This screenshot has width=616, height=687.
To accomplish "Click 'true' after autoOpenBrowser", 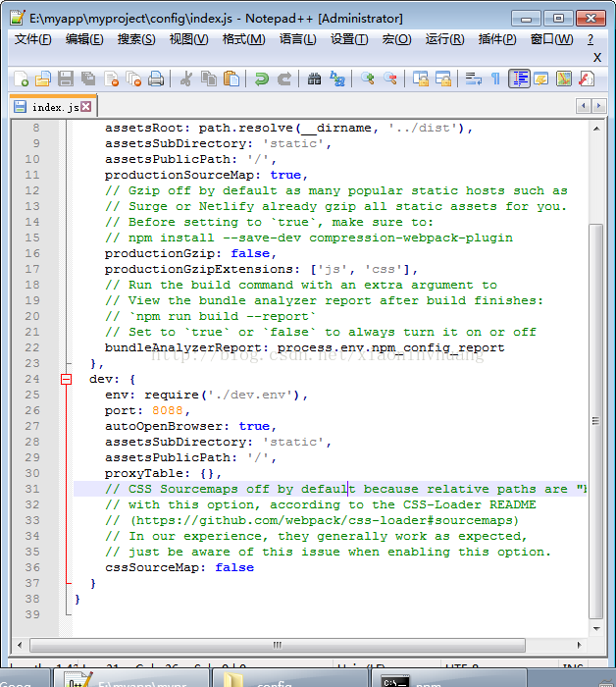I will click(x=254, y=426).
